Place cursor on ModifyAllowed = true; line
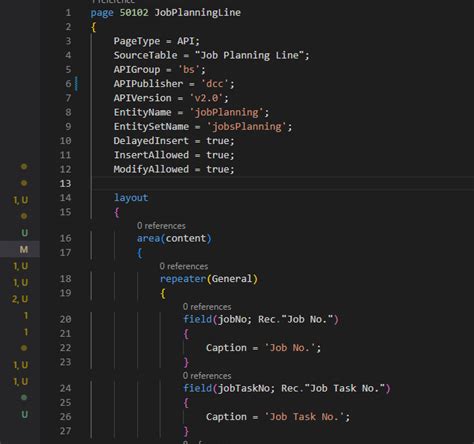The width and height of the screenshot is (474, 444). pos(174,169)
